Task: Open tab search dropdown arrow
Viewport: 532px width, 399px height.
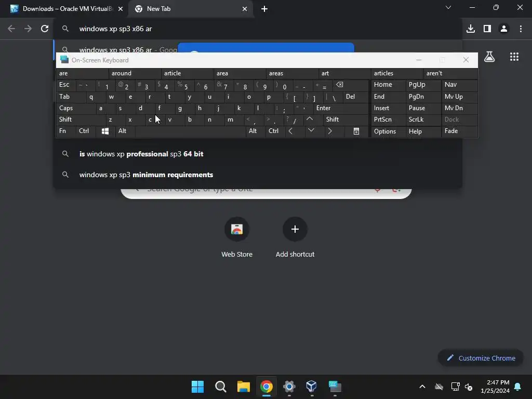Action: 448,7
